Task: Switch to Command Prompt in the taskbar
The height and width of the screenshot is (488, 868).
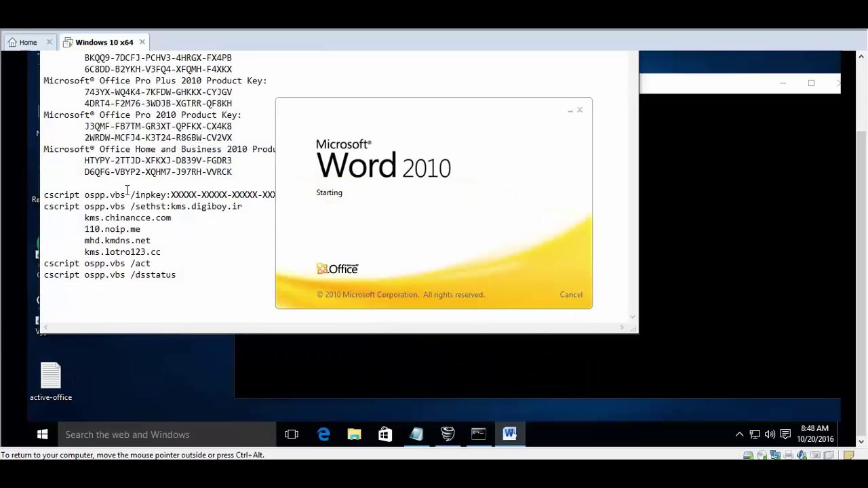Action: point(479,434)
